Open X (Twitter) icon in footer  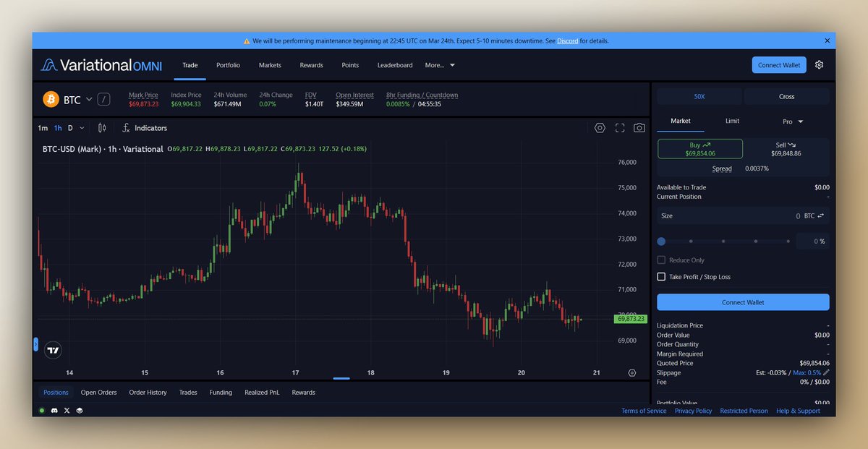point(67,410)
